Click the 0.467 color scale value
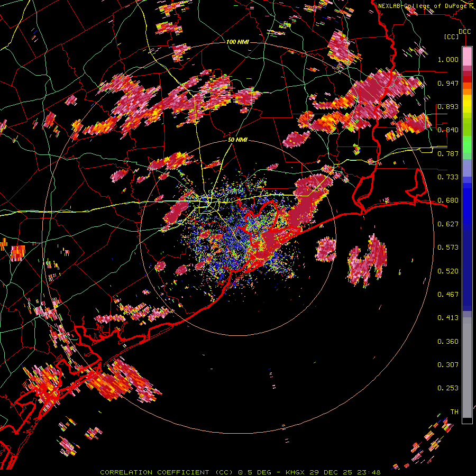The width and height of the screenshot is (476, 476). coord(448,295)
